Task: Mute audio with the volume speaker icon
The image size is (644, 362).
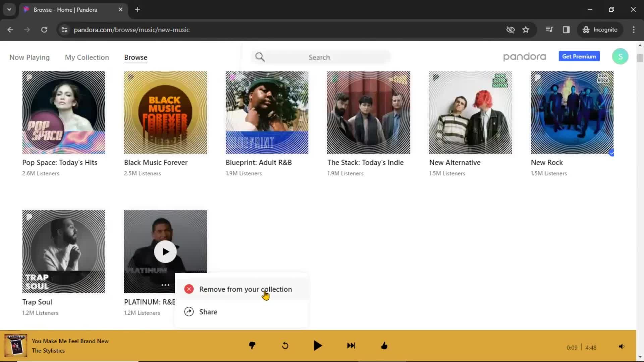Action: (x=622, y=347)
